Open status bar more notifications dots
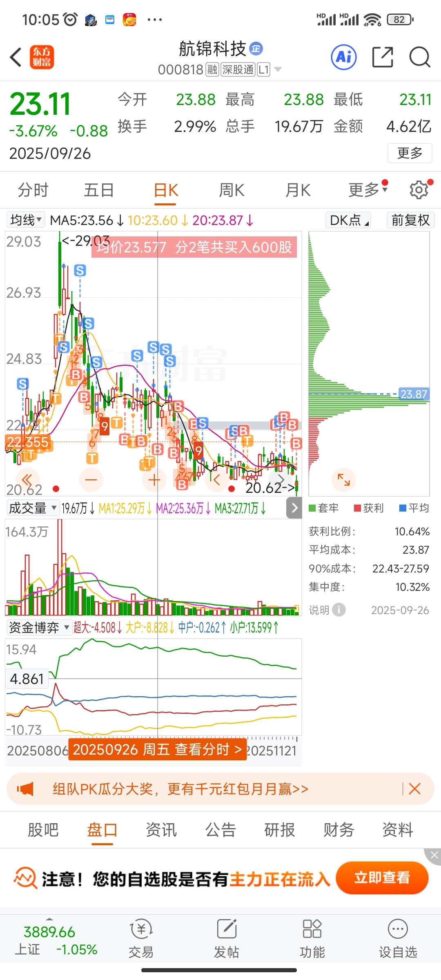441x980 pixels. click(x=154, y=19)
